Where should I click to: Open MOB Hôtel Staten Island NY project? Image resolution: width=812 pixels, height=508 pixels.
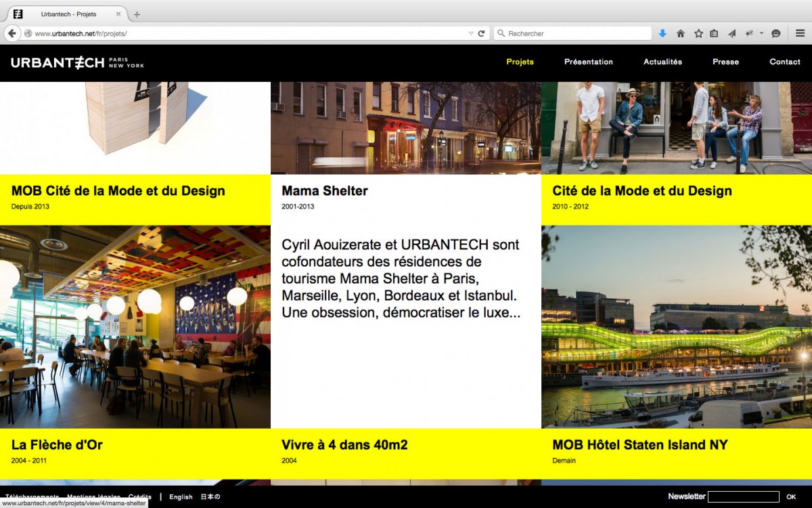pos(640,445)
